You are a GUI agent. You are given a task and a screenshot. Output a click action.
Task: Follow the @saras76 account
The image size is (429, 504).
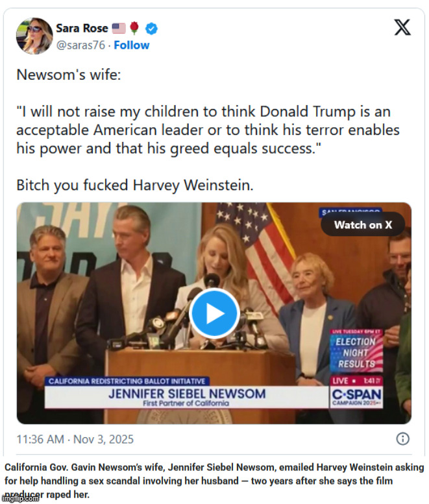[x=132, y=45]
